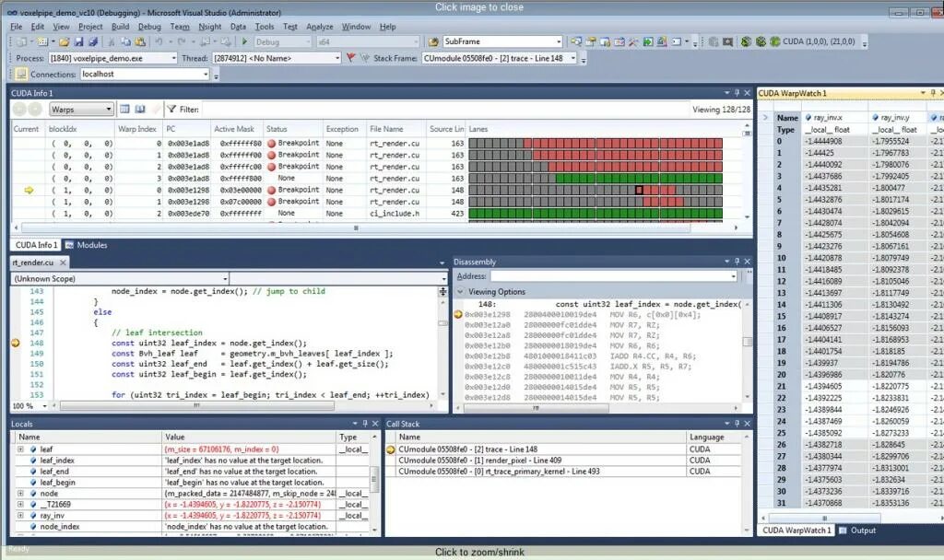
Task: Collapse the Viewing Options section in Disassembly
Action: 461,292
